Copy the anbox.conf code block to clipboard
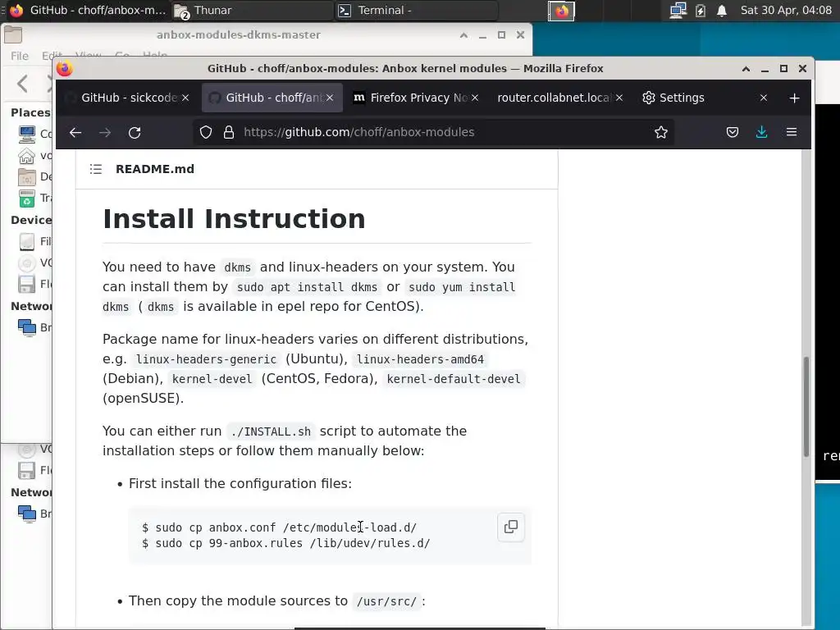This screenshot has height=630, width=840. pos(511,527)
